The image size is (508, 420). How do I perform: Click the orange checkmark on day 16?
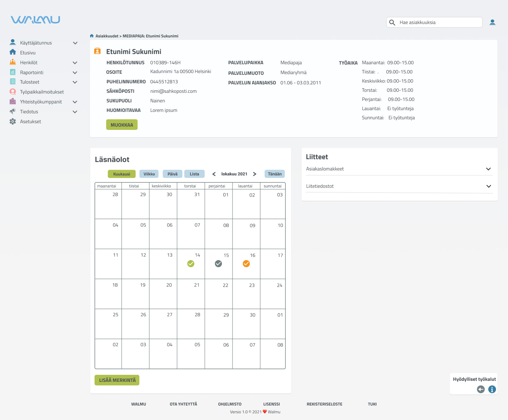pos(246,264)
